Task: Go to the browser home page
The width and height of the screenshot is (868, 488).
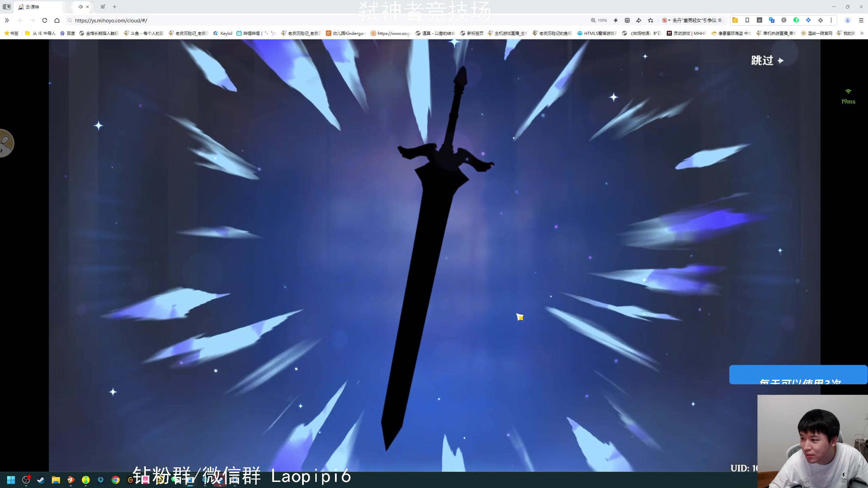Action: point(57,20)
